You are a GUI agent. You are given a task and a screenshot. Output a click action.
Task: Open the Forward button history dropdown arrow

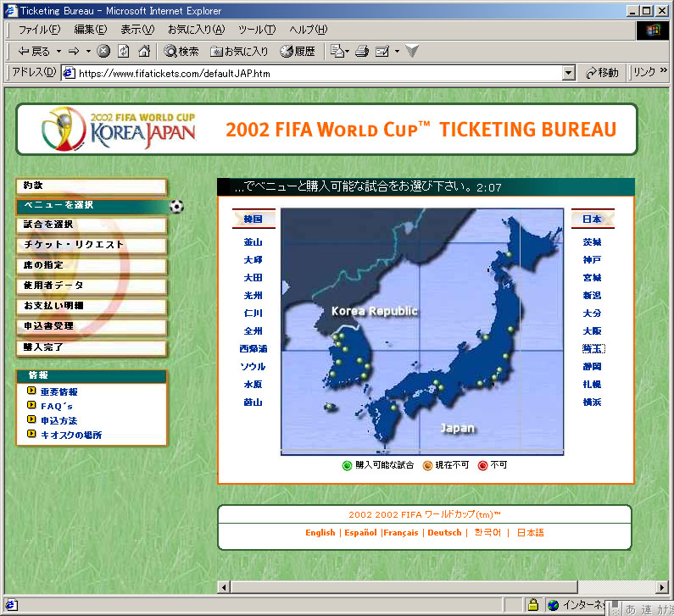click(88, 52)
